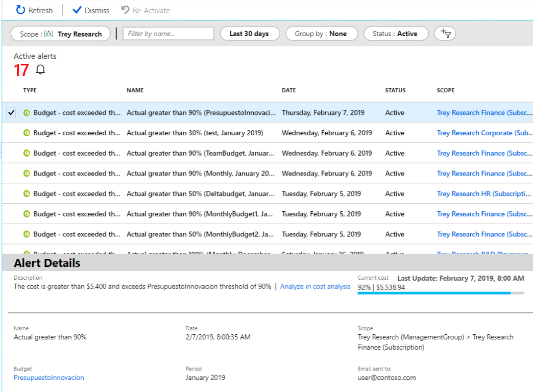Open the Group by None dropdown

point(322,34)
